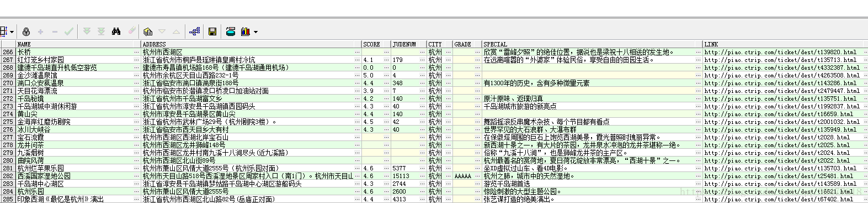Click the NAME column header
Image resolution: width=868 pixels, height=203 pixels.
[x=78, y=44]
